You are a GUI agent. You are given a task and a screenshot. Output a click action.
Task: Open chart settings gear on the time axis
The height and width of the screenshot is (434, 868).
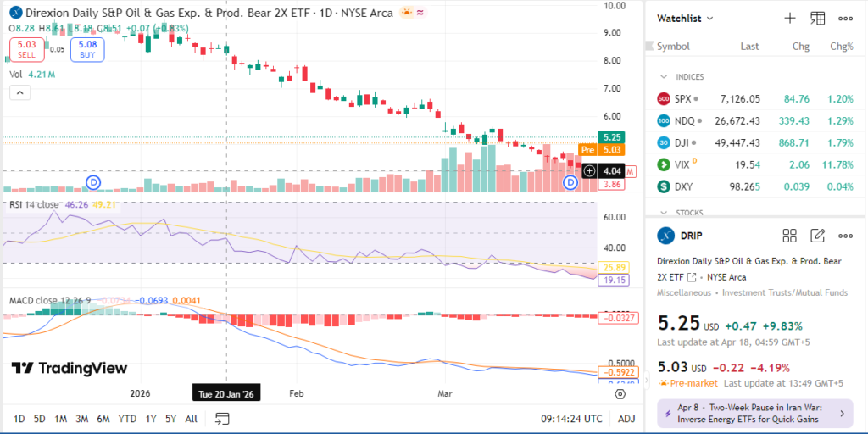coord(620,394)
